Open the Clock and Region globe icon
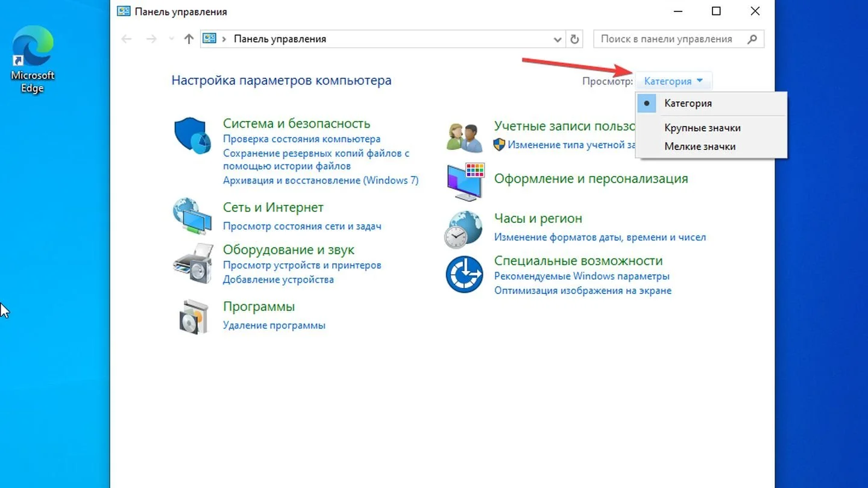The height and width of the screenshot is (488, 868). click(x=464, y=230)
